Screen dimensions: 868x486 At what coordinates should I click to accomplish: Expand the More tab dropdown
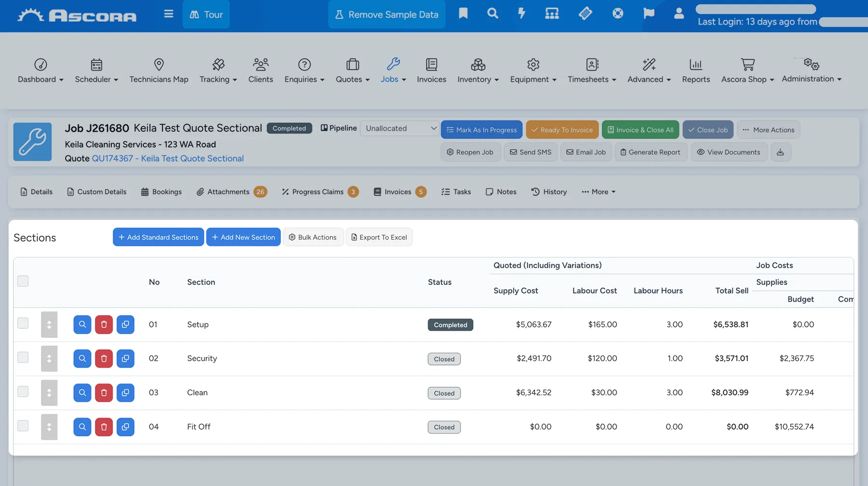point(598,192)
